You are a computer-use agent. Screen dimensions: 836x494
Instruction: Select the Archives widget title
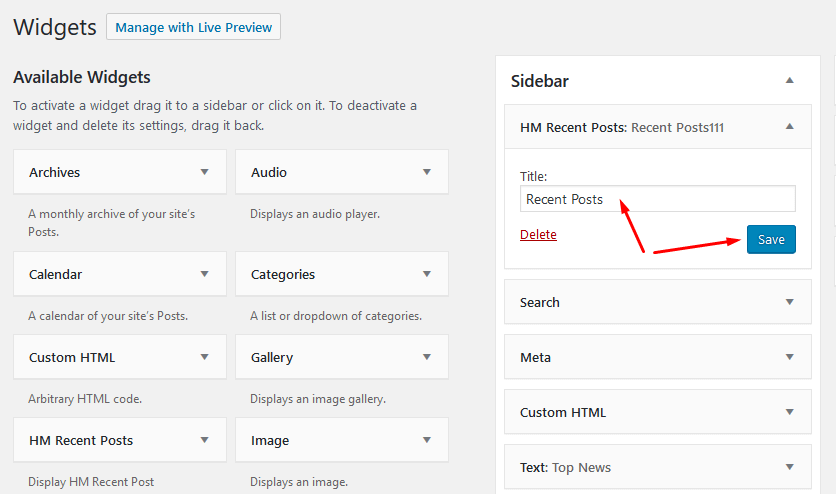(x=55, y=172)
